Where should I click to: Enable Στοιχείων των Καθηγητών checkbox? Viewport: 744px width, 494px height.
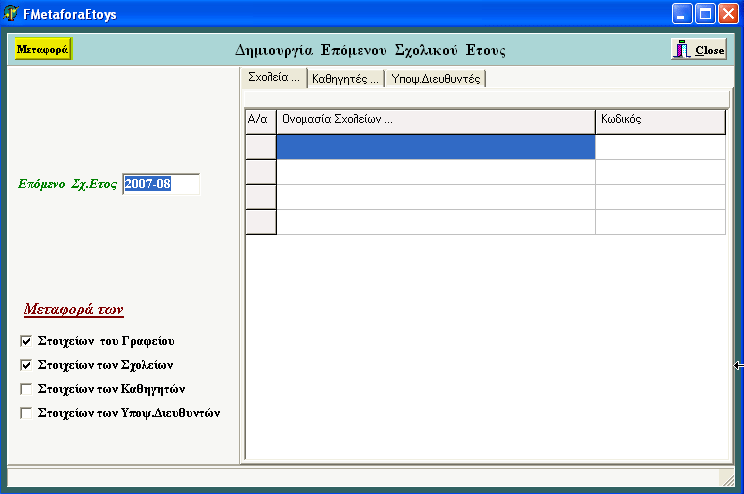click(x=26, y=389)
